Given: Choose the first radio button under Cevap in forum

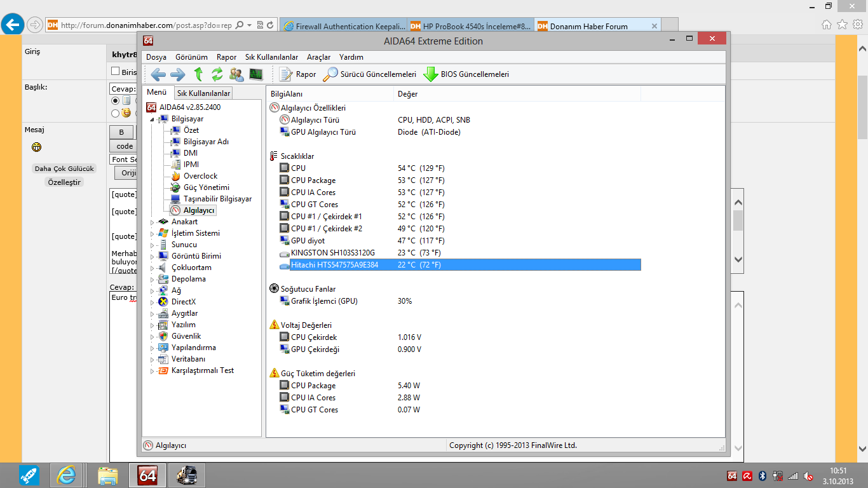Looking at the screenshot, I should coord(116,101).
